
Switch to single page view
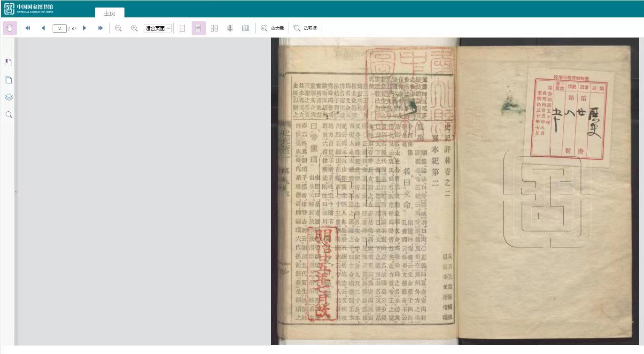[182, 28]
